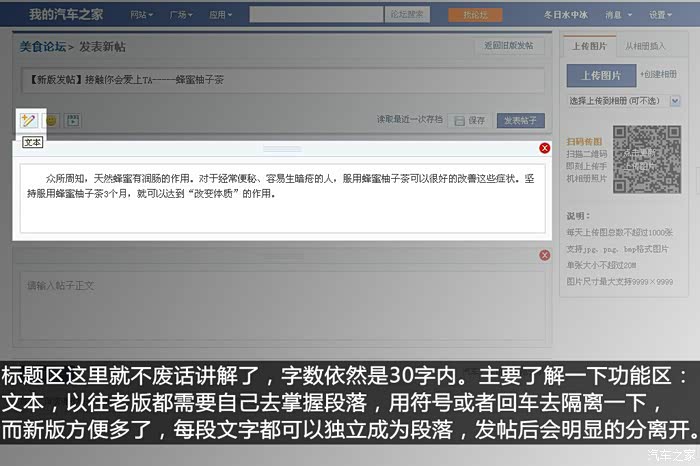700x466 pixels.
Task: Click the 请输入帖子正文 text area
Action: pyautogui.click(x=282, y=306)
